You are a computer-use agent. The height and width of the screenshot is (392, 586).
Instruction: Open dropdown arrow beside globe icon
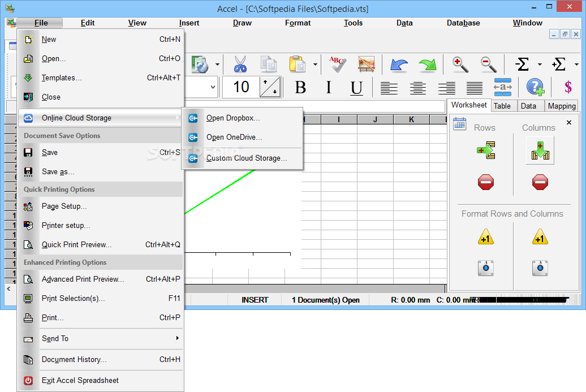point(217,64)
